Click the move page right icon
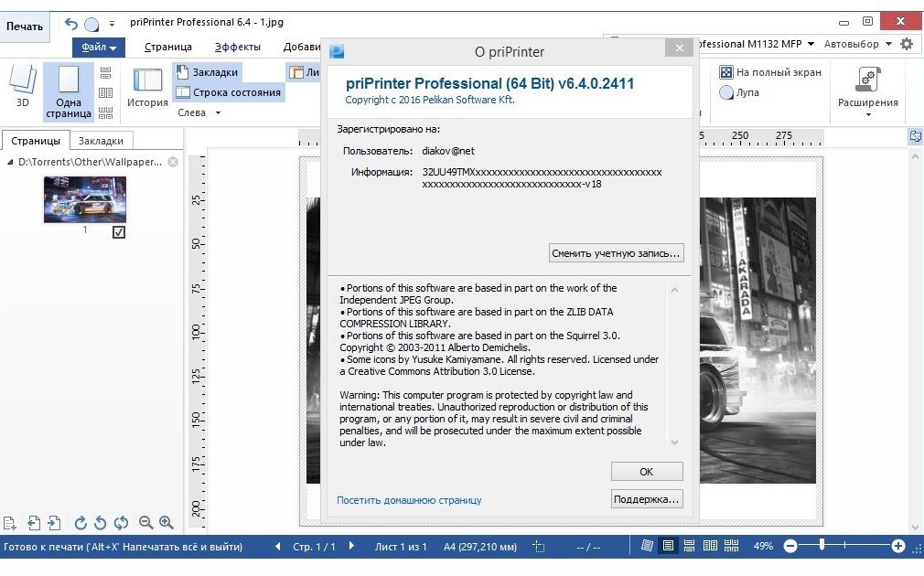The width and height of the screenshot is (924, 576). click(x=54, y=522)
